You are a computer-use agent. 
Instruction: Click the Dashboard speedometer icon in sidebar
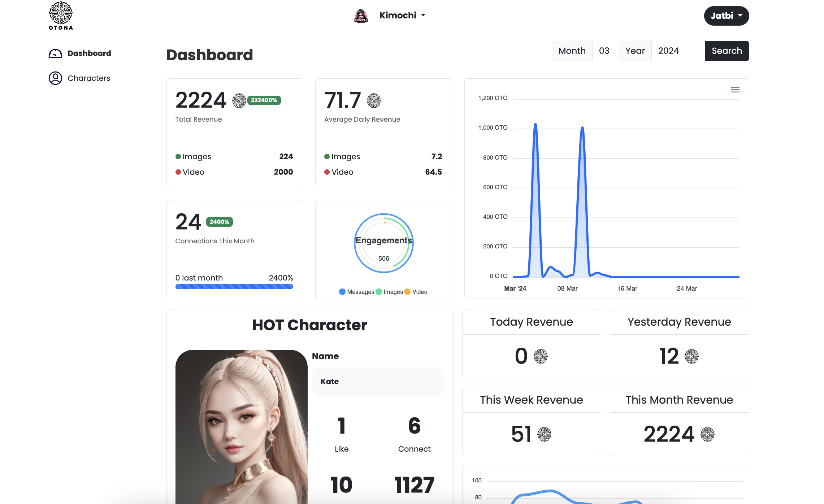click(x=55, y=53)
